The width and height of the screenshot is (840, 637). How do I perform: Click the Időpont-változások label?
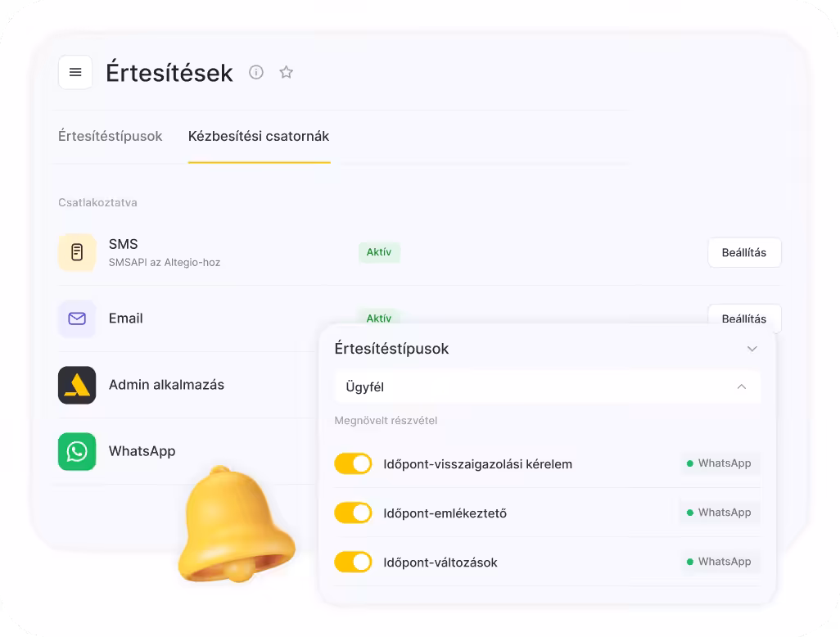(440, 562)
